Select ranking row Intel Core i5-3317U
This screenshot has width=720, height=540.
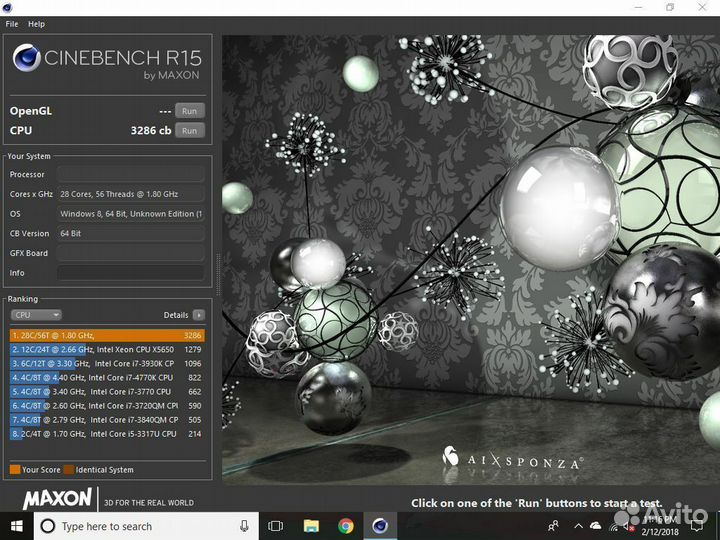[x=107, y=434]
